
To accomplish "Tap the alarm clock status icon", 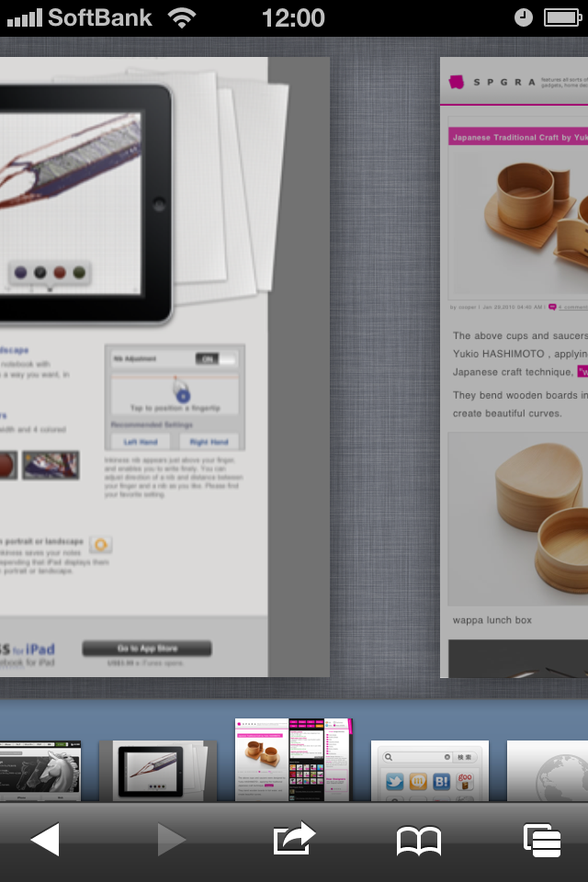I will [524, 18].
